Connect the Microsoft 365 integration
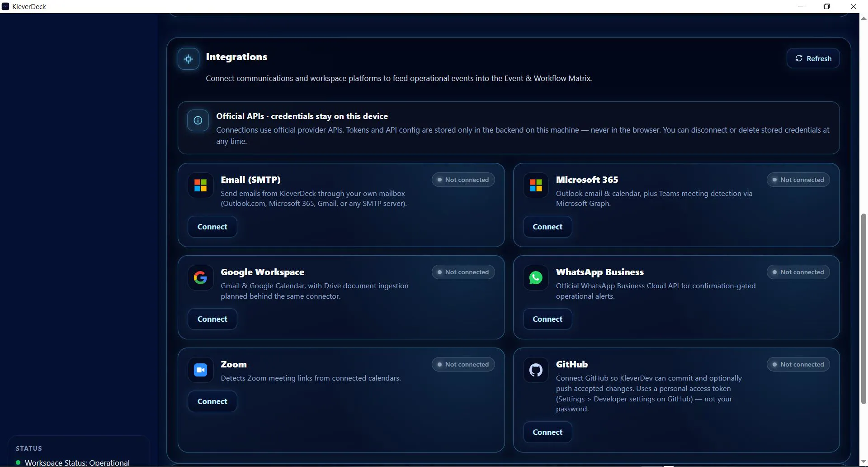The width and height of the screenshot is (868, 467). point(547,227)
